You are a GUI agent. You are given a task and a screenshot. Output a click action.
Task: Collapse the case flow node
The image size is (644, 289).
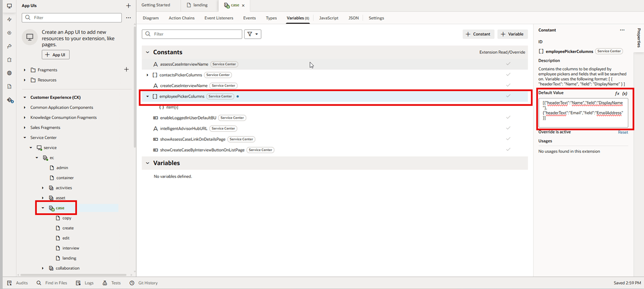click(x=43, y=208)
